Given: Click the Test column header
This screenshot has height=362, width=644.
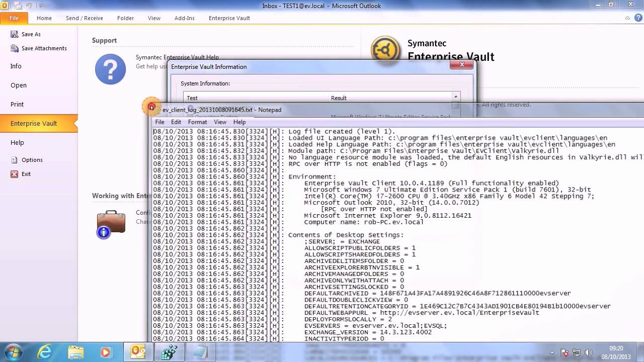Looking at the screenshot, I should 256,98.
